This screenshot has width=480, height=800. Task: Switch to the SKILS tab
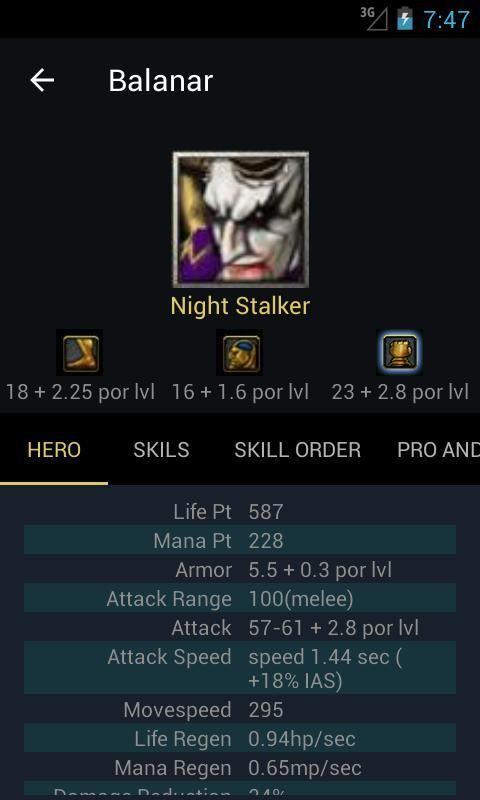[161, 450]
